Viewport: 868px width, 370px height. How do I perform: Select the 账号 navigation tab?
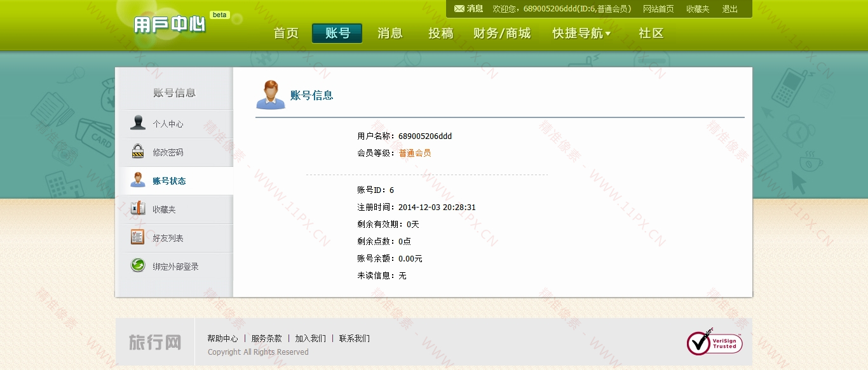coord(337,33)
